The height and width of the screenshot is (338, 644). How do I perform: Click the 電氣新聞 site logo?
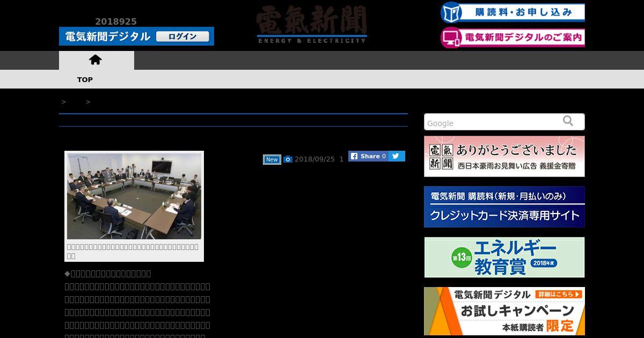tap(312, 24)
